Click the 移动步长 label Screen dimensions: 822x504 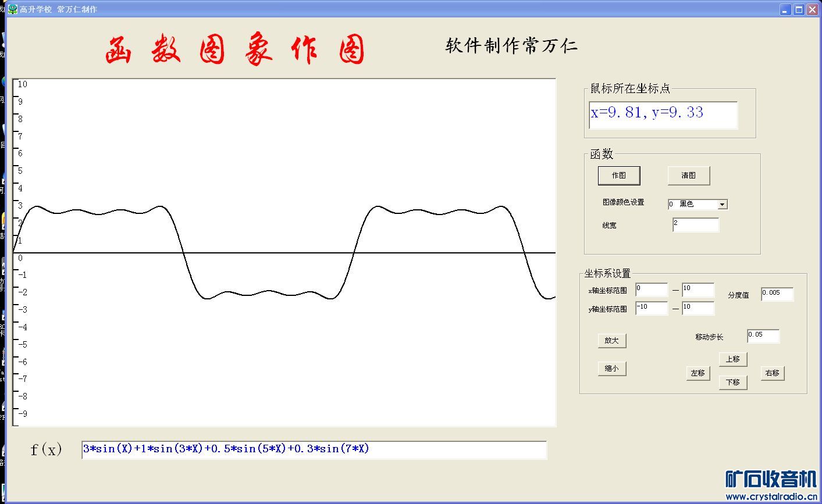pyautogui.click(x=709, y=337)
